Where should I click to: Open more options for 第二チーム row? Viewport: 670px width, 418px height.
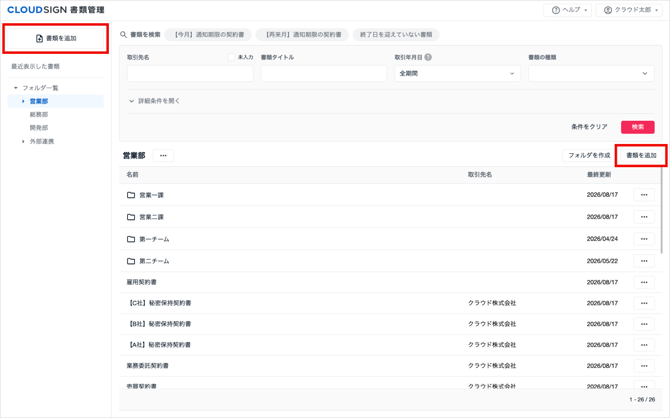[644, 261]
